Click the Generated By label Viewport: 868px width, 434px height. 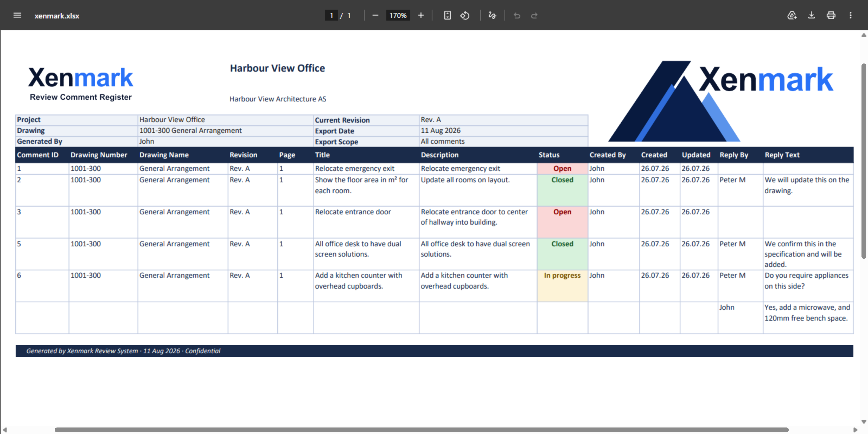pos(39,141)
